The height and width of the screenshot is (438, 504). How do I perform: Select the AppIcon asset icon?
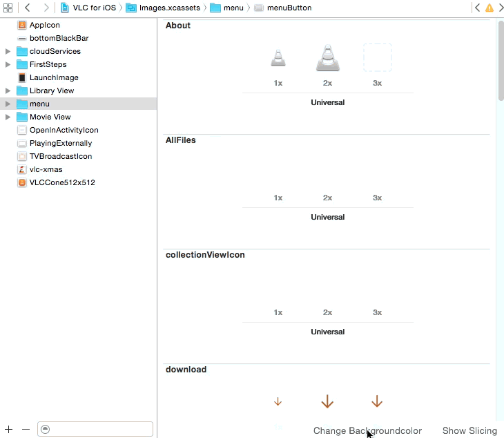22,25
